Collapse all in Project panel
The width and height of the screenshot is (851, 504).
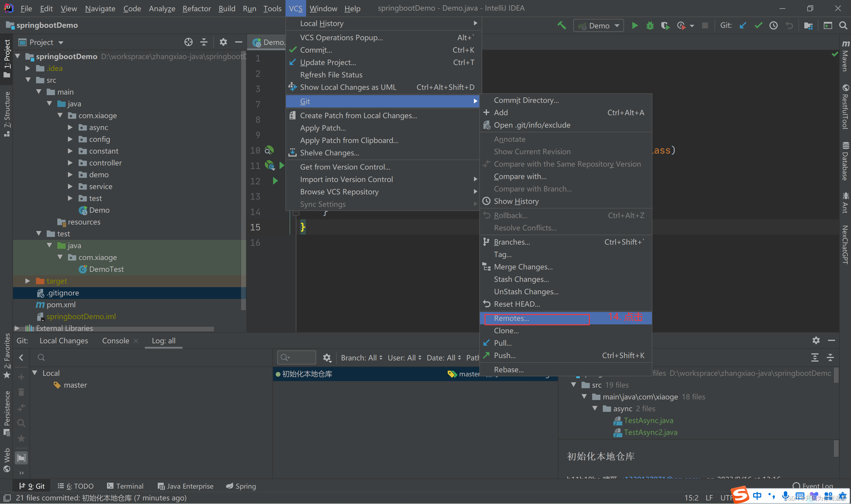coord(204,42)
